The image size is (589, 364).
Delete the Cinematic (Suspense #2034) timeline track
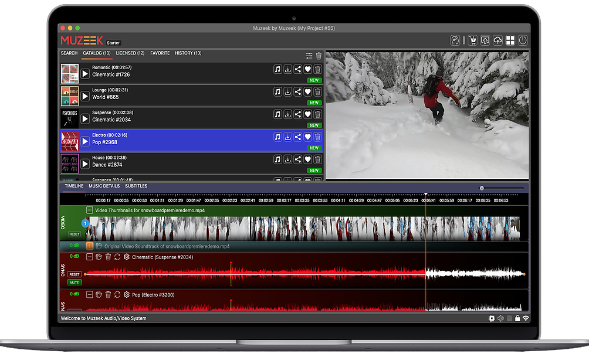108,257
